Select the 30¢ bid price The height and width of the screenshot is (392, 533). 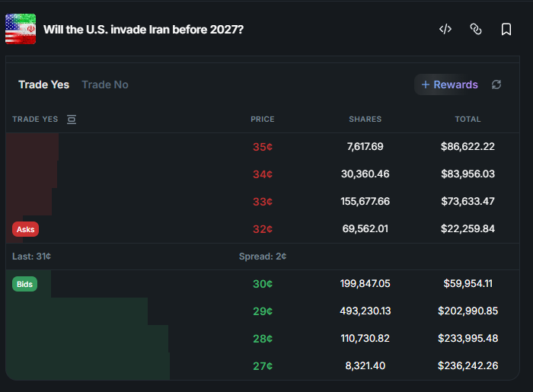point(263,284)
